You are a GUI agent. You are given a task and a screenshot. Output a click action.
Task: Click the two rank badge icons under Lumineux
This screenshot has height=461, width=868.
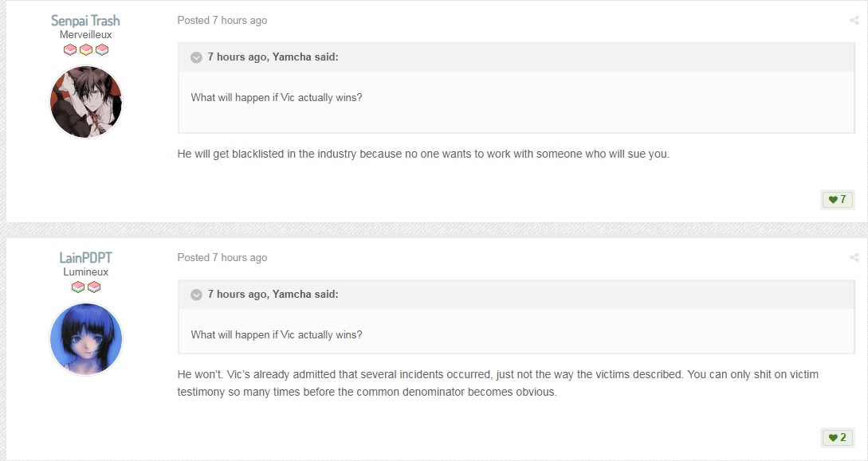point(86,287)
